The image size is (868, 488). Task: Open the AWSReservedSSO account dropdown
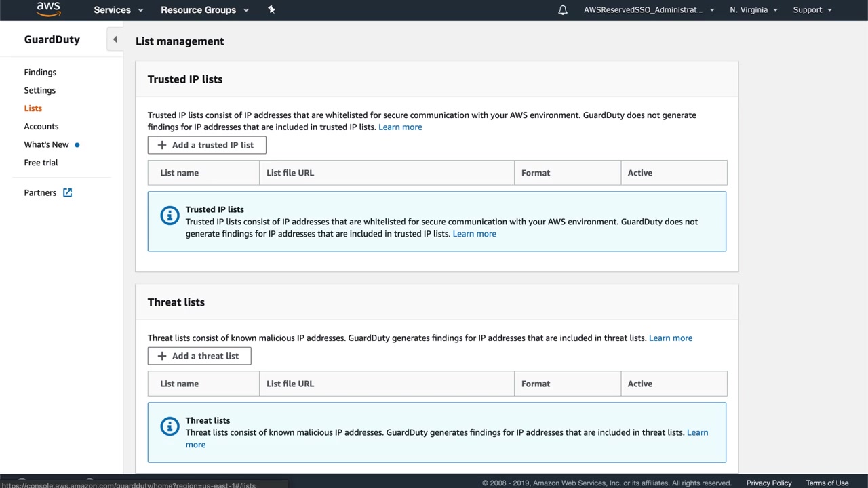point(648,10)
